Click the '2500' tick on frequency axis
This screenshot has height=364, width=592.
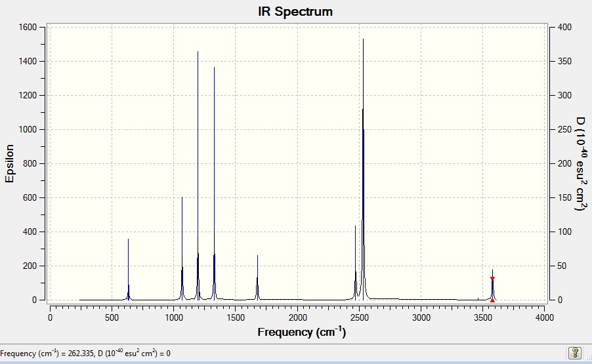click(360, 317)
